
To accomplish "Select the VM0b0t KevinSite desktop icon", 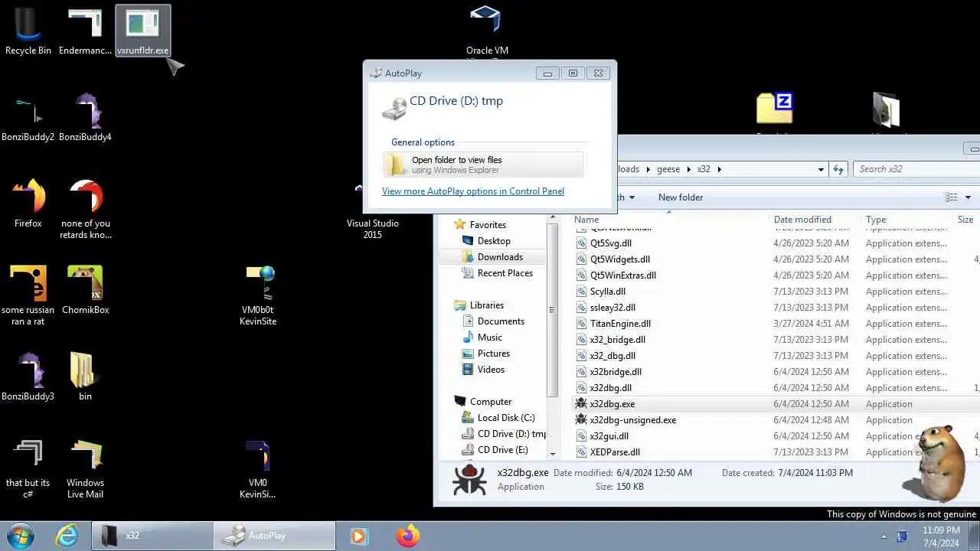I will (x=258, y=295).
